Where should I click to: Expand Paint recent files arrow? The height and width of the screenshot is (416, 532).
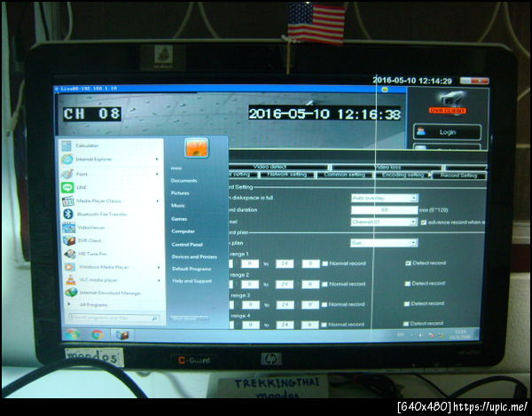pos(157,174)
